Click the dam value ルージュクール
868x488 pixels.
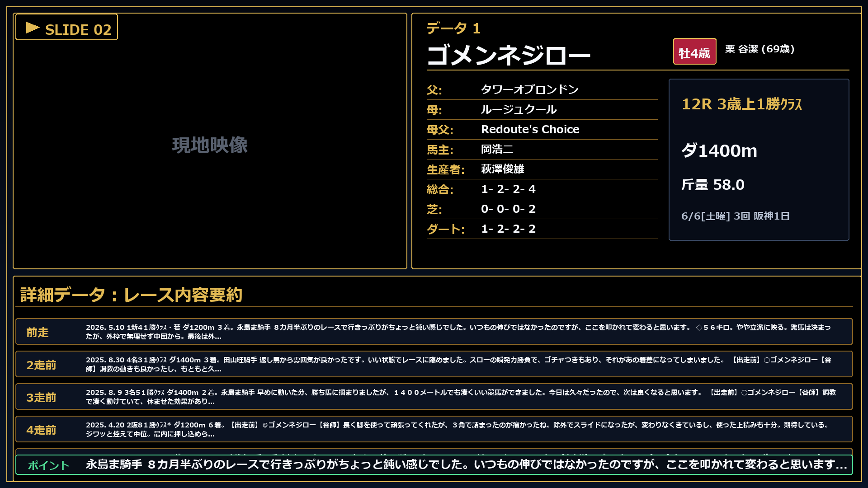click(519, 109)
